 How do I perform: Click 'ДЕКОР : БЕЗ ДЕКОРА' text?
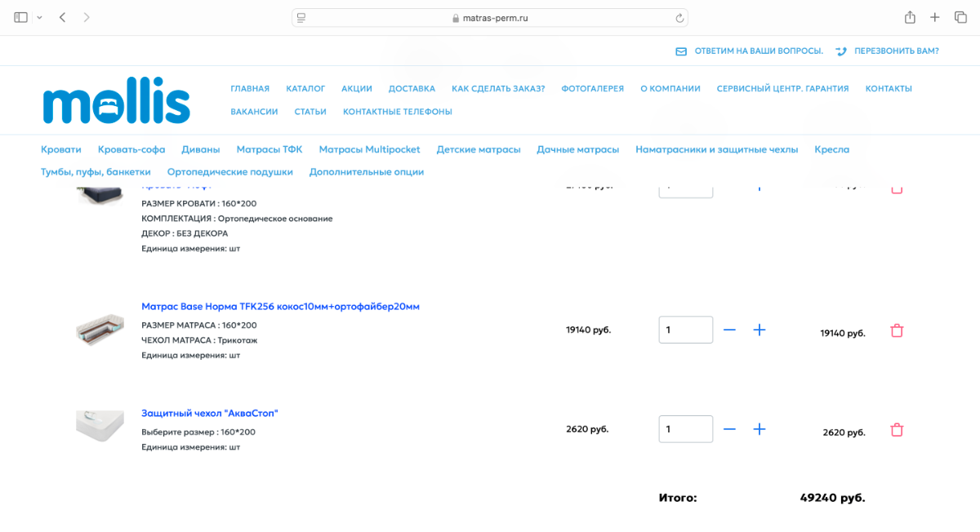click(185, 233)
